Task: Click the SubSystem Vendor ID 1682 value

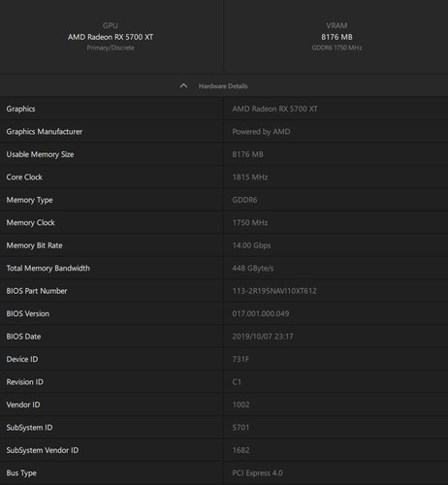Action: click(240, 450)
